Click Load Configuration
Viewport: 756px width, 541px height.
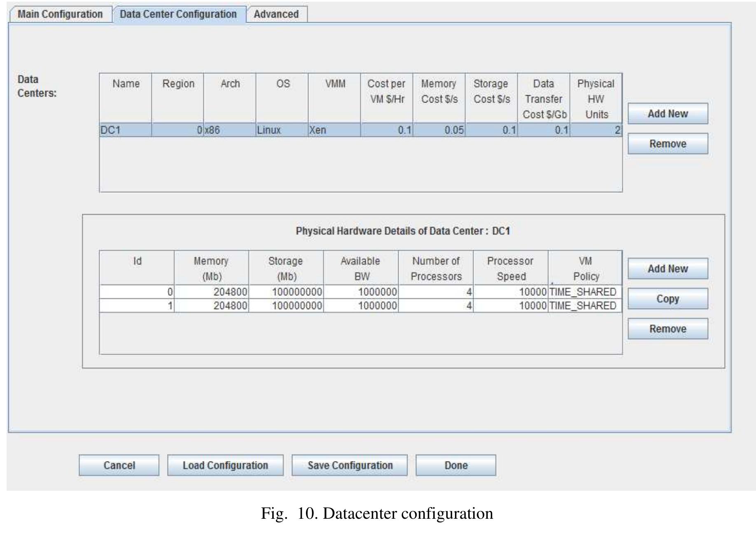[x=225, y=465]
